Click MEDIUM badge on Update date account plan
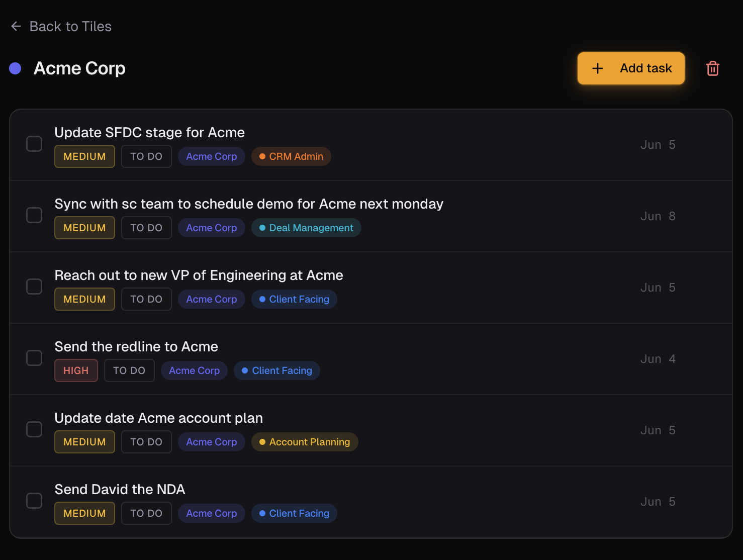This screenshot has height=560, width=743. click(x=84, y=442)
